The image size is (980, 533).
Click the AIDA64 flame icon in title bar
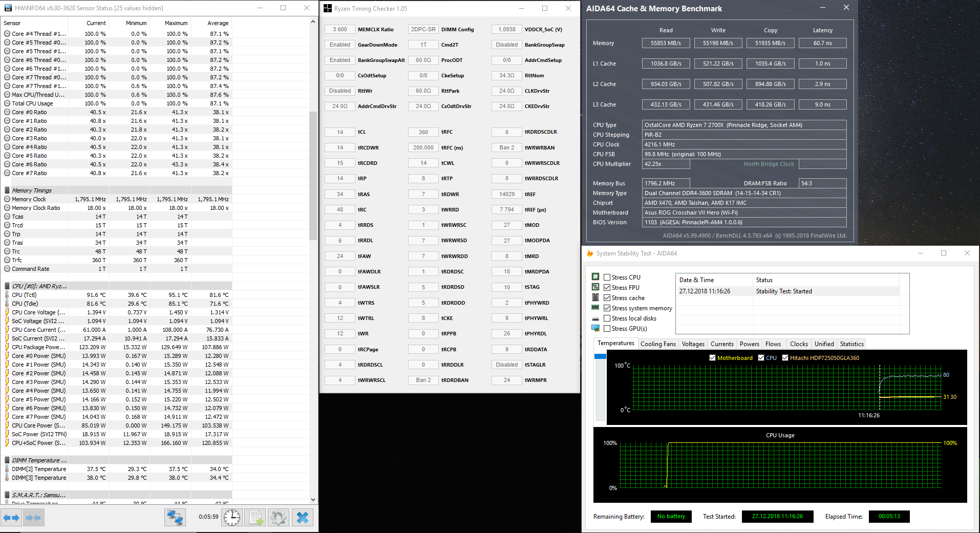coord(590,253)
